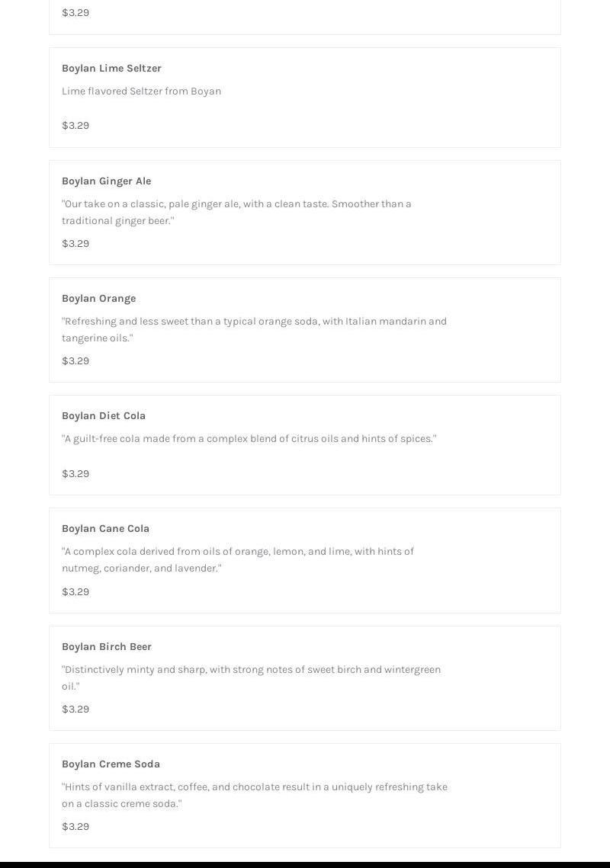610x868 pixels.
Task: Open the Boylan Lime Seltzer item
Action: point(111,69)
